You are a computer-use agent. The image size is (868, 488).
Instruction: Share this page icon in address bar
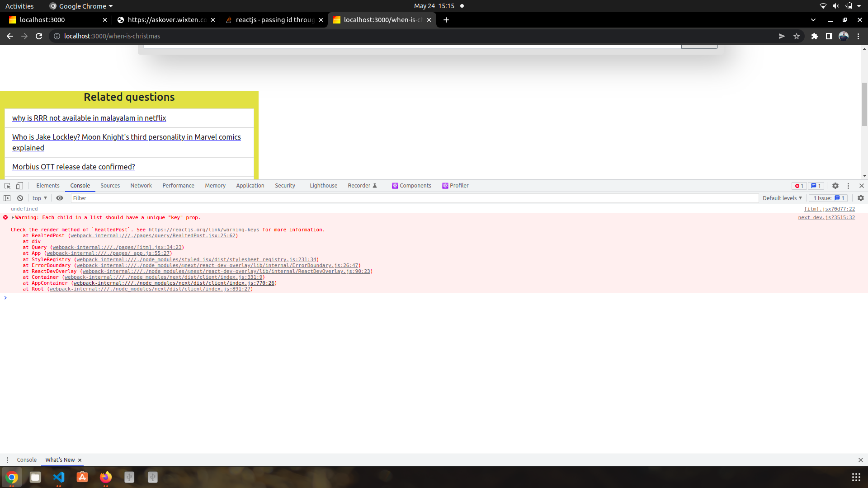point(782,36)
